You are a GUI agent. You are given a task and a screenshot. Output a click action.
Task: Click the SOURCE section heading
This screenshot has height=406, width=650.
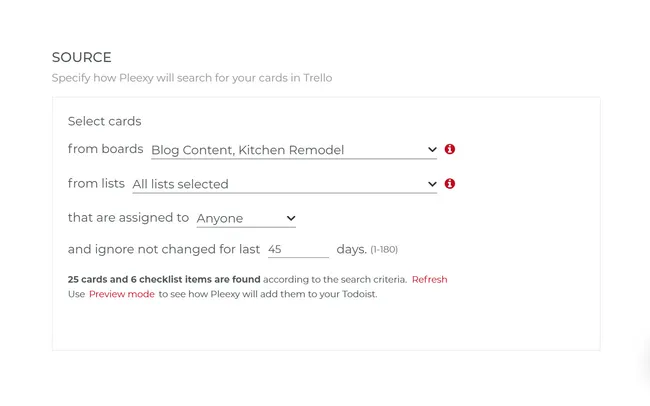(x=82, y=58)
